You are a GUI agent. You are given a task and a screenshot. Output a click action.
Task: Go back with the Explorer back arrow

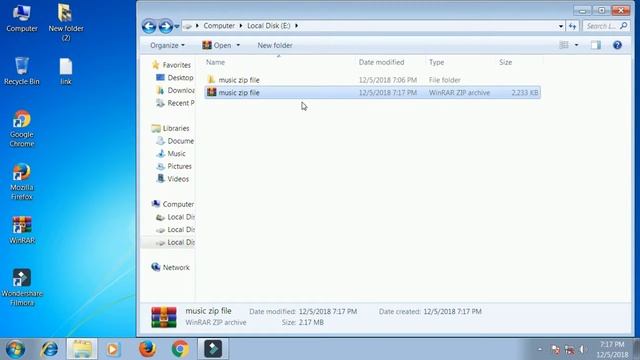click(149, 26)
